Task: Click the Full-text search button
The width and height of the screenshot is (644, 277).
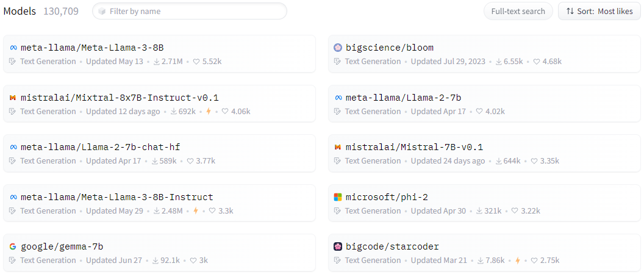Action: (518, 12)
